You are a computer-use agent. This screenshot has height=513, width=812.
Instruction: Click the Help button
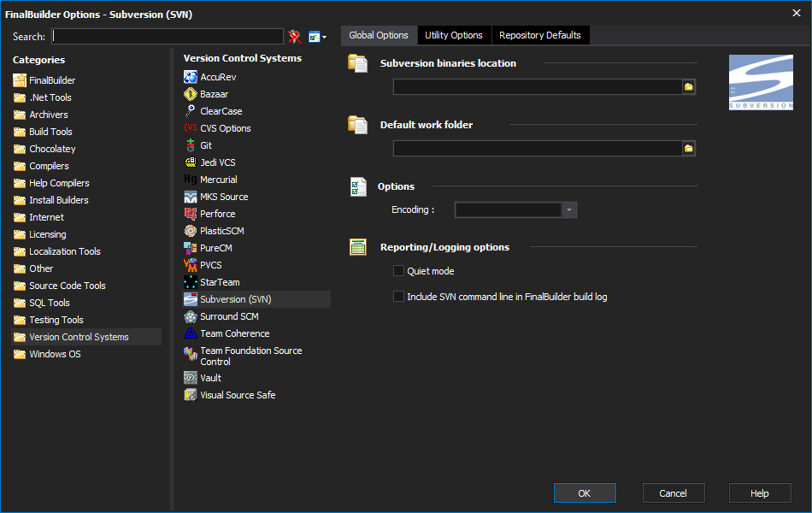[x=760, y=493]
